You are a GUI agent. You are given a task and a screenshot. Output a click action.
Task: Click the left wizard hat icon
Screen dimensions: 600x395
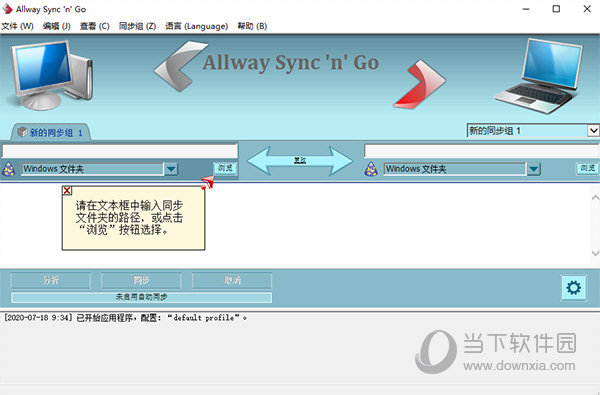click(x=9, y=169)
